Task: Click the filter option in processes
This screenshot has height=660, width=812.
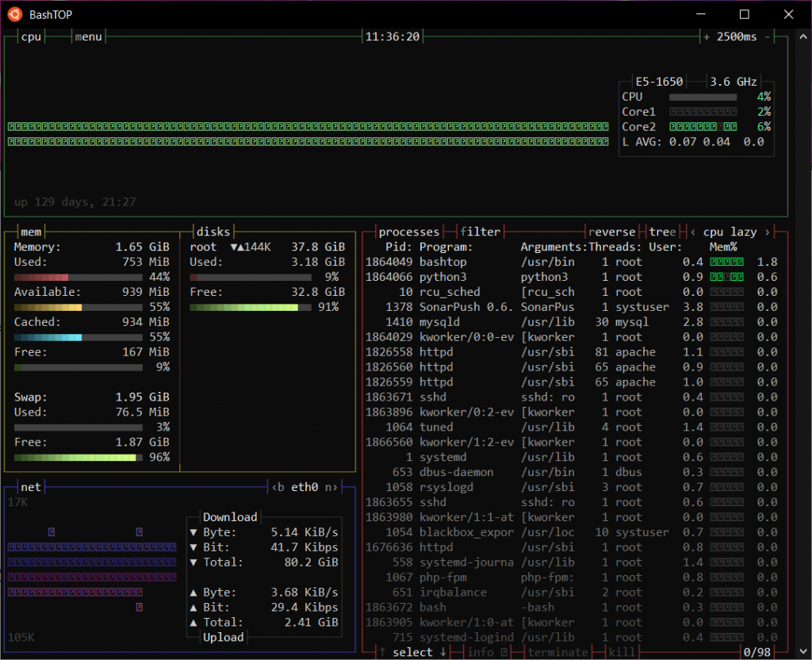Action: (x=481, y=232)
